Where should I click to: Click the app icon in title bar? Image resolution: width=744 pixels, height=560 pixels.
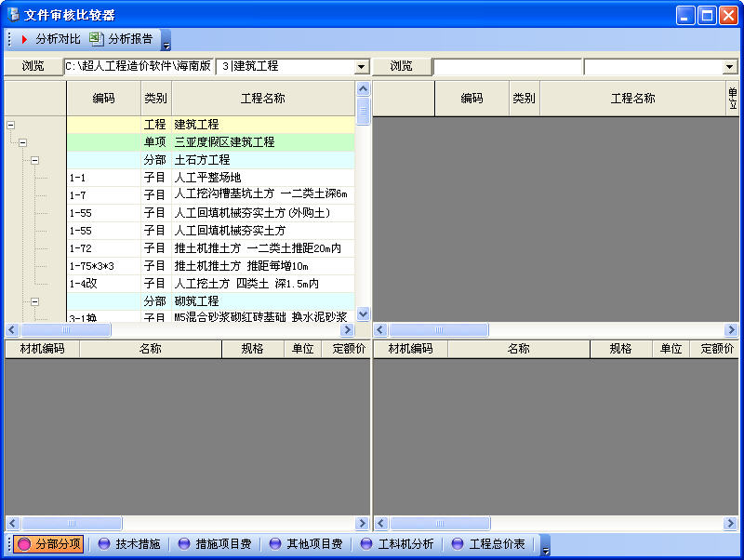(x=13, y=14)
